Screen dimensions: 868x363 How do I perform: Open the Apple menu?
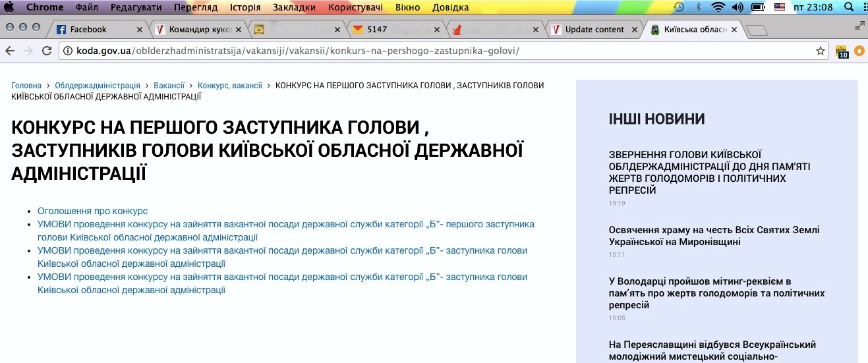pos(9,7)
